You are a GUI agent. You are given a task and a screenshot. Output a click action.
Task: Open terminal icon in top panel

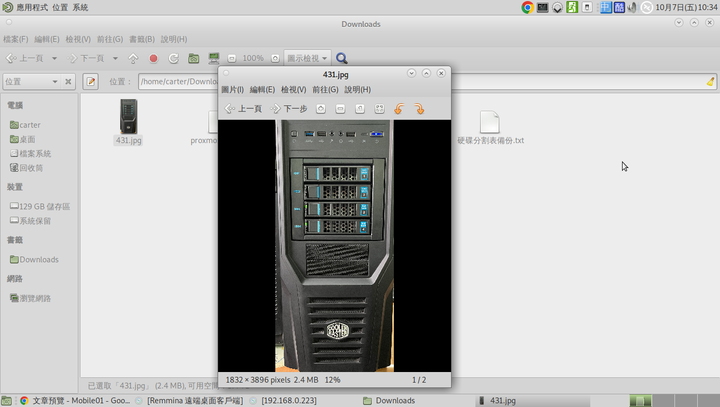(x=542, y=7)
